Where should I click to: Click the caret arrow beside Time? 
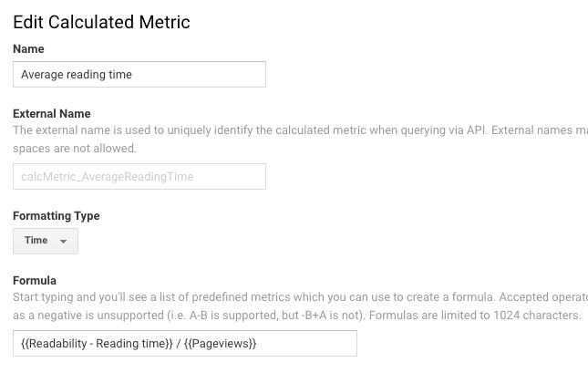(64, 242)
